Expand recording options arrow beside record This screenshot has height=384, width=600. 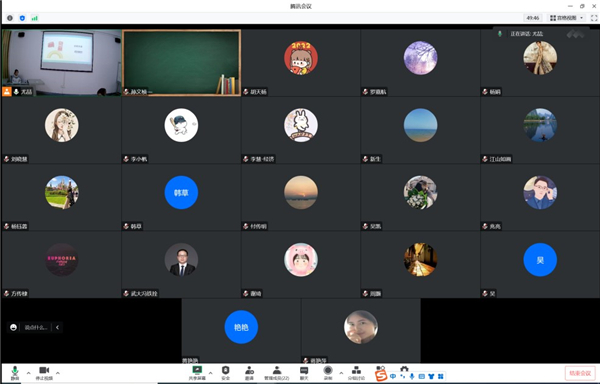(341, 373)
